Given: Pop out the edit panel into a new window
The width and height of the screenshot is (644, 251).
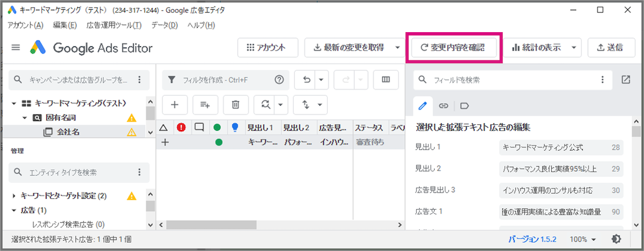Looking at the screenshot, I should (x=626, y=80).
